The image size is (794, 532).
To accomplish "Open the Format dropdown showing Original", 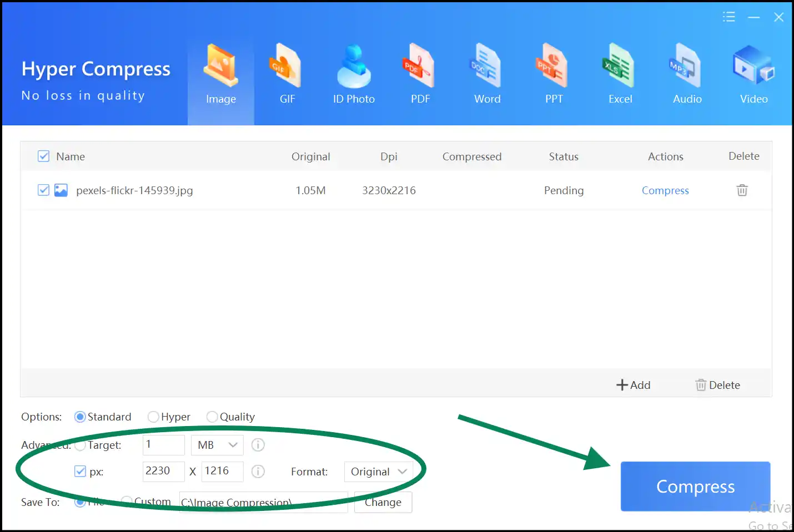I will click(379, 472).
